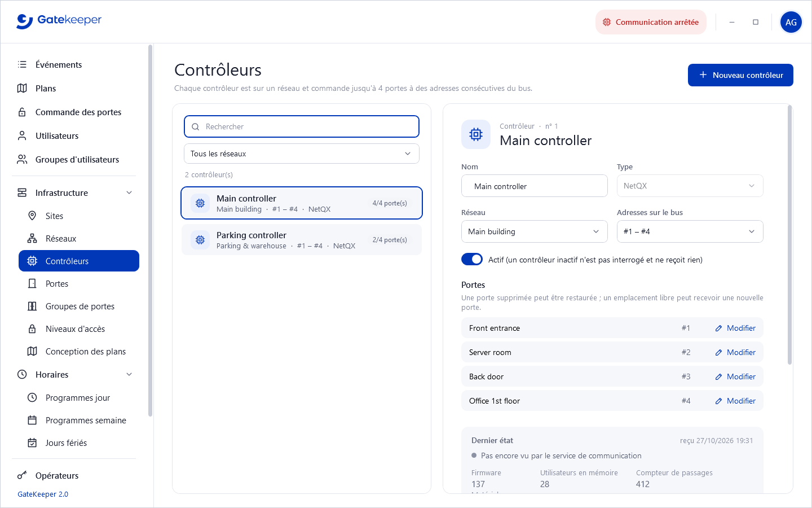Click the Conception des plans icon
This screenshot has width=812, height=508.
[x=32, y=351]
